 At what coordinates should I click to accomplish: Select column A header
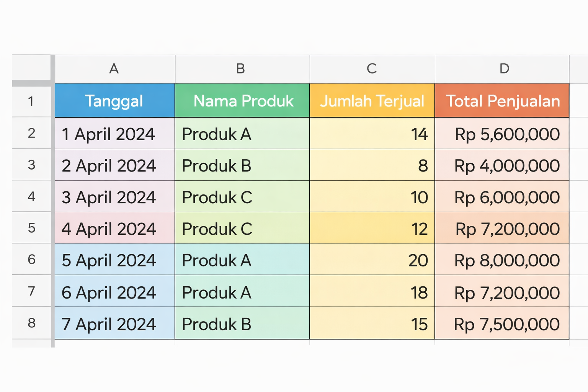tap(114, 69)
